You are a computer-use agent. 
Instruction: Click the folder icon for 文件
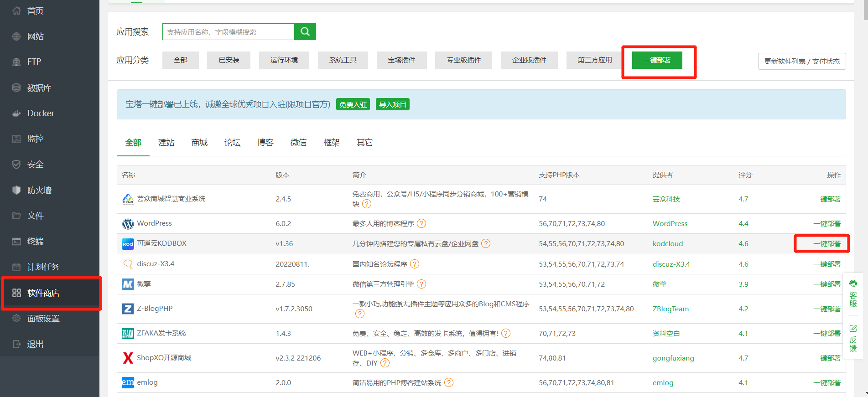[x=16, y=216]
